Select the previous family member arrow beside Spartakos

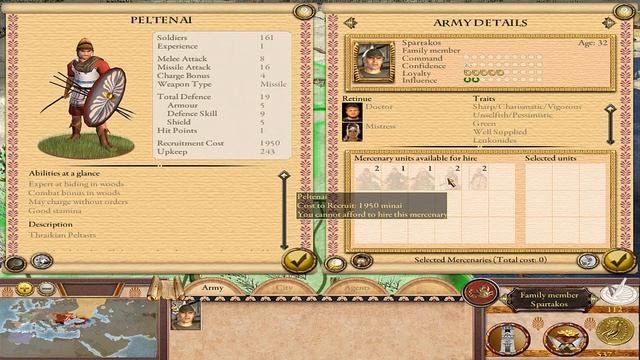[x=504, y=299]
